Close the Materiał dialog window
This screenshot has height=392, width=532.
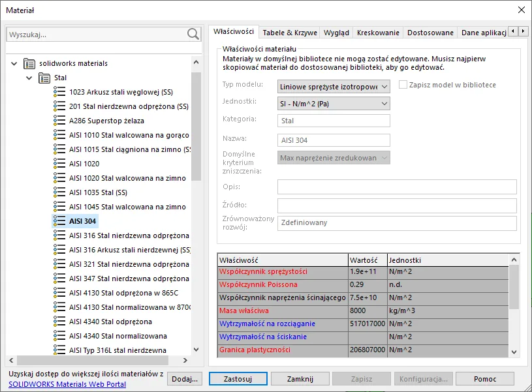point(522,10)
